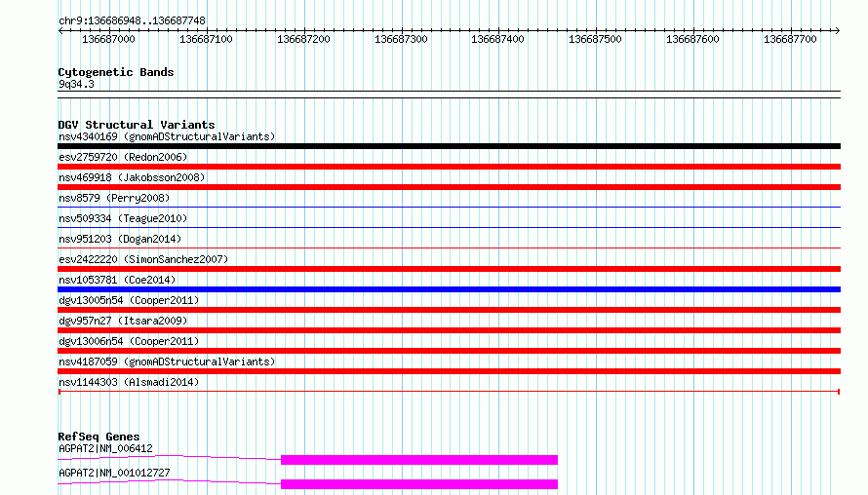The image size is (868, 495).
Task: Click ruler coordinate 136687400
Action: [x=497, y=39]
